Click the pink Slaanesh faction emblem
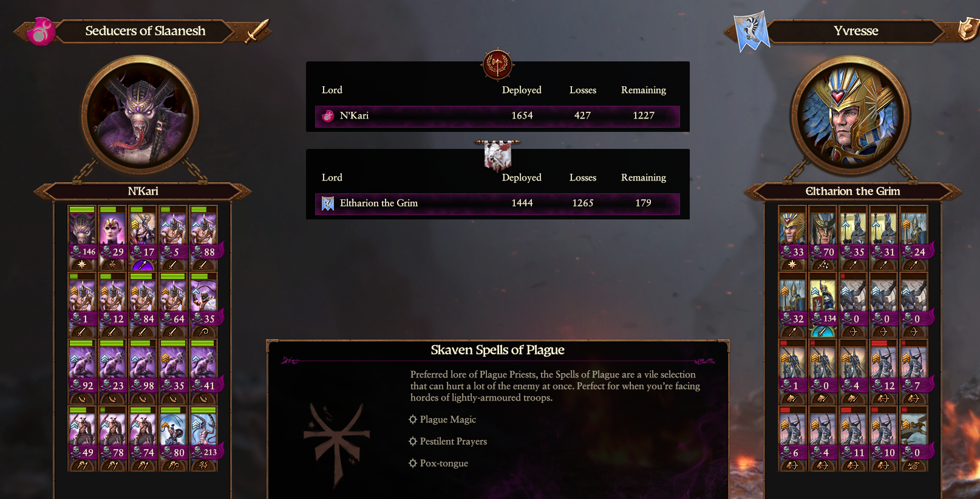Viewport: 980px width, 499px height. tap(41, 31)
